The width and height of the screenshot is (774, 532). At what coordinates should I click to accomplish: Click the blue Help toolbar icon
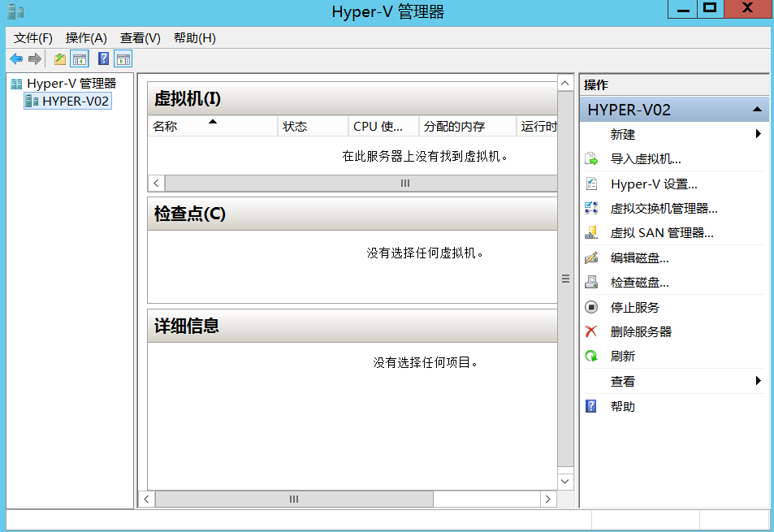coord(103,58)
